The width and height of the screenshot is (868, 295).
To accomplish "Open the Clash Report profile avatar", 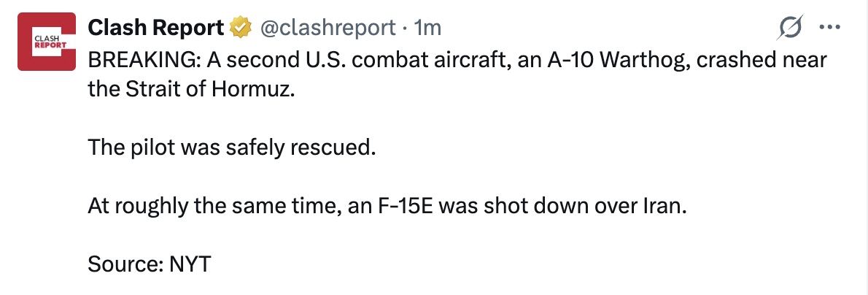I will click(47, 42).
